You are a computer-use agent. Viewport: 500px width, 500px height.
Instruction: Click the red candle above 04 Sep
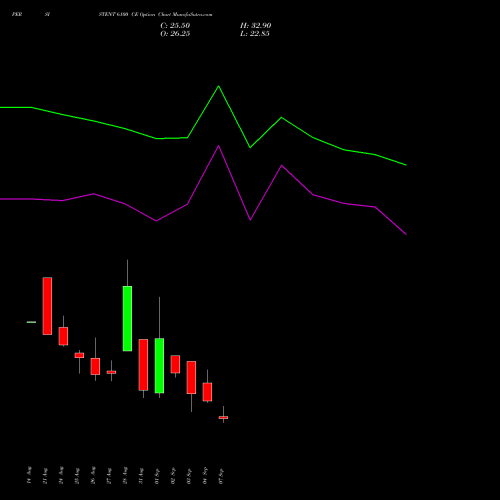[207, 392]
